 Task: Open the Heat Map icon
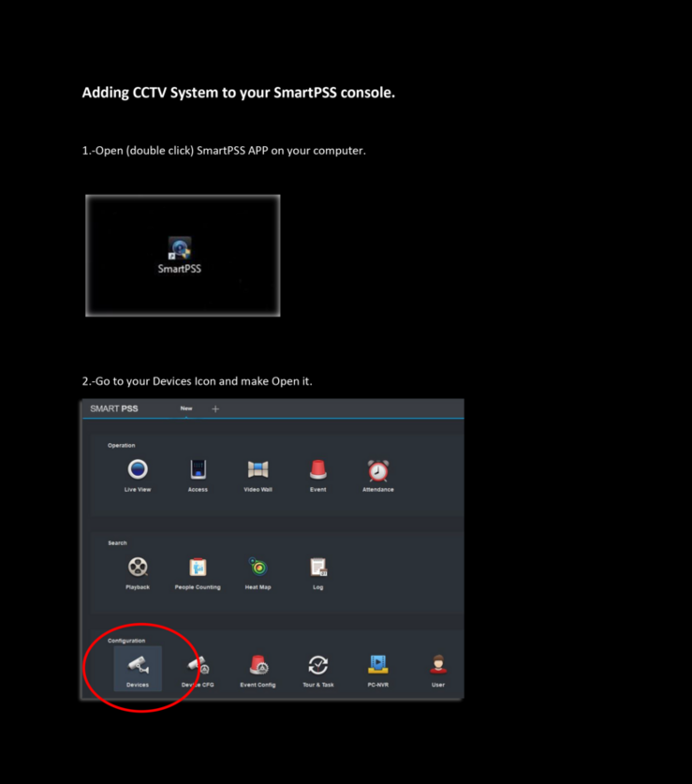coord(258,567)
